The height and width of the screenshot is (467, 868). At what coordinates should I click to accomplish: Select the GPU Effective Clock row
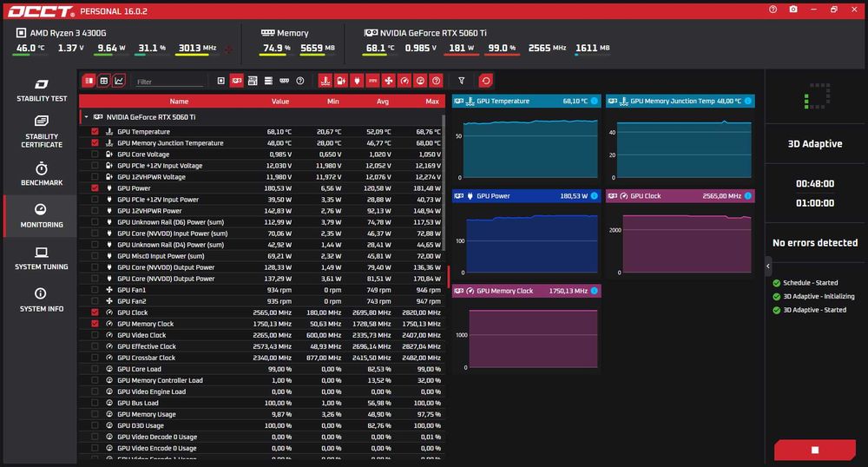(x=261, y=346)
